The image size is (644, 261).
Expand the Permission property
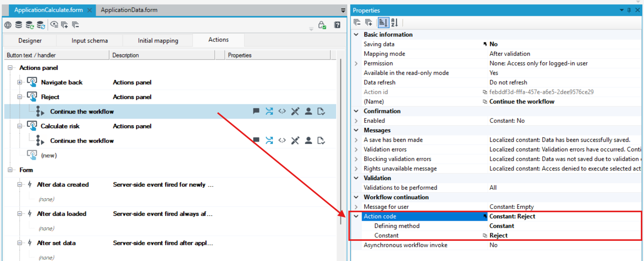pos(356,63)
